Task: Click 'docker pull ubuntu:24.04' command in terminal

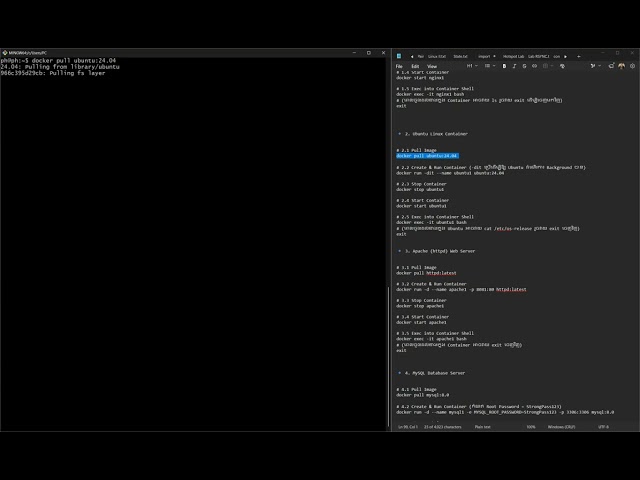Action: (73, 60)
